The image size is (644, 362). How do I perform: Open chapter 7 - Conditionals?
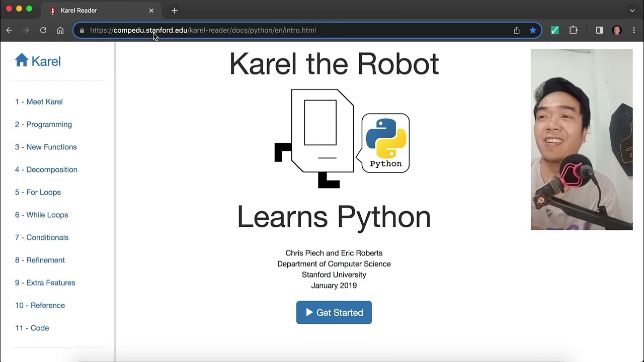click(x=42, y=237)
